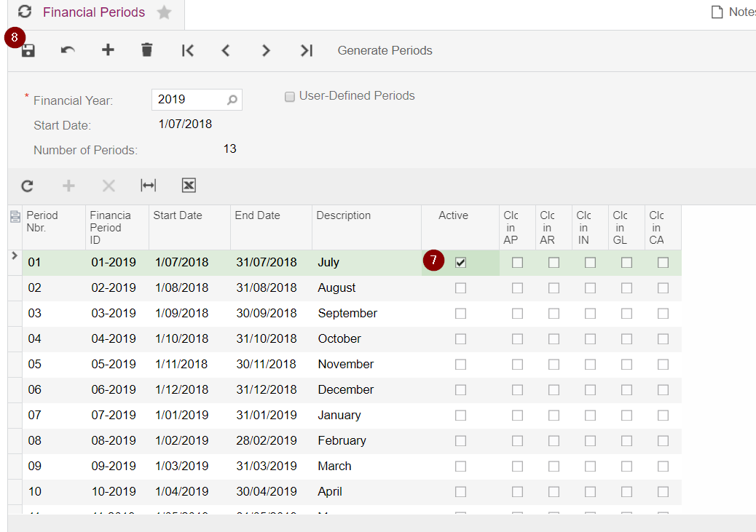
Task: Go to the first record
Action: point(187,50)
